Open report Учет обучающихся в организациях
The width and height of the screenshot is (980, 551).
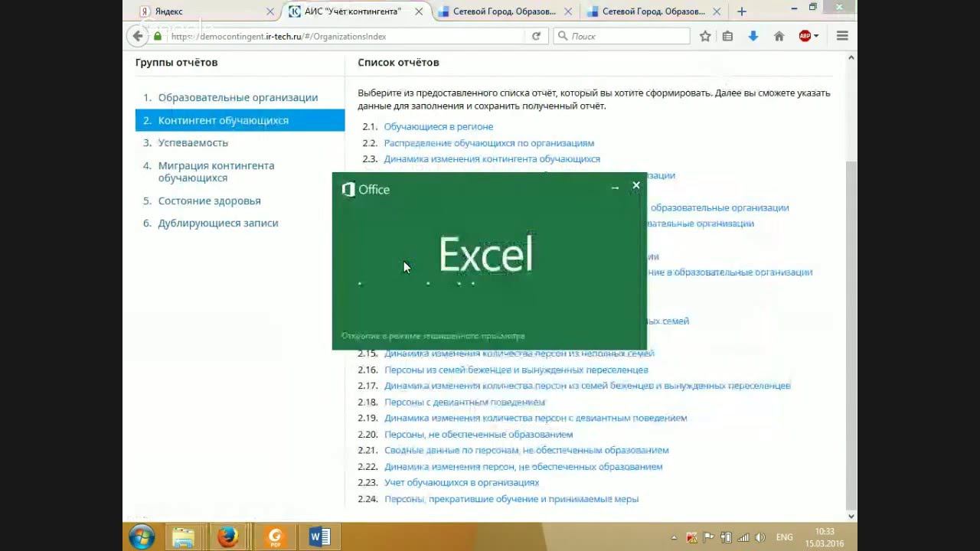tap(462, 482)
